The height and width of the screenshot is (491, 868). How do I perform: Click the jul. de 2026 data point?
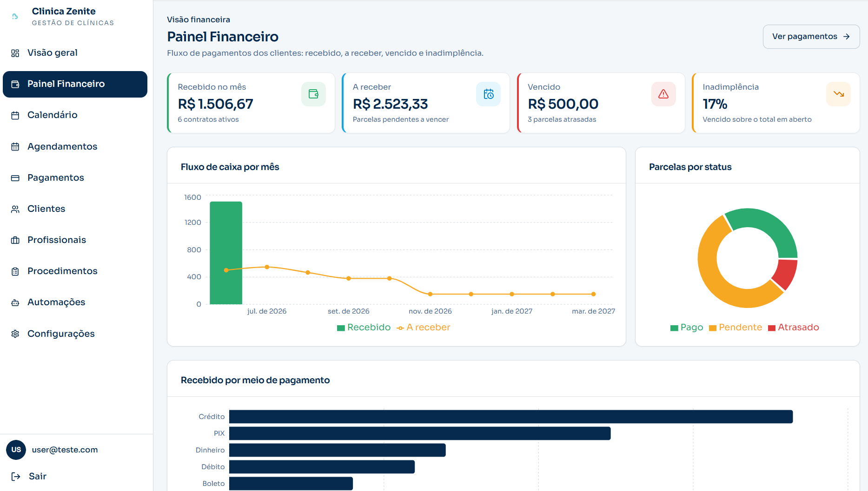point(267,267)
